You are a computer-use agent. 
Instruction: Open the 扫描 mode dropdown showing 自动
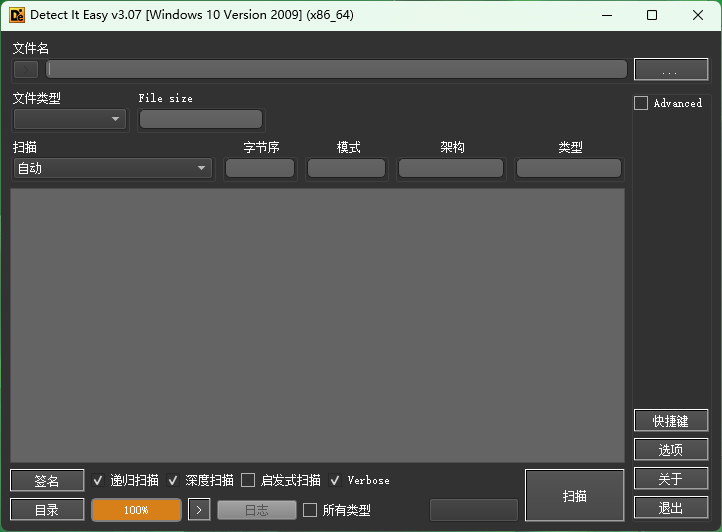point(113,168)
